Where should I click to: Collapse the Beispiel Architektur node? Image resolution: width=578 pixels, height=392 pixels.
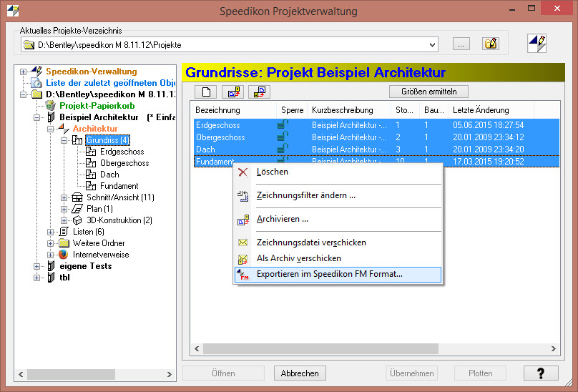pos(37,117)
